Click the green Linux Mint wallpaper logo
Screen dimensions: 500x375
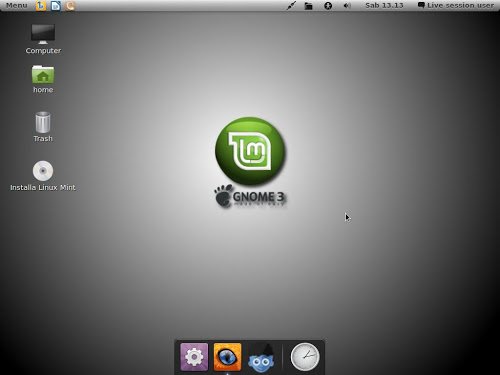(x=250, y=151)
